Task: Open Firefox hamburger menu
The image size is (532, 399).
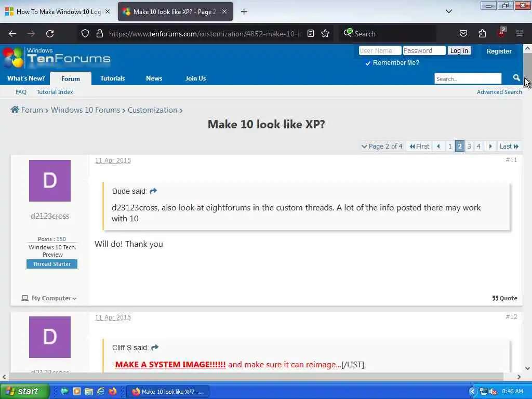Action: coord(520,33)
